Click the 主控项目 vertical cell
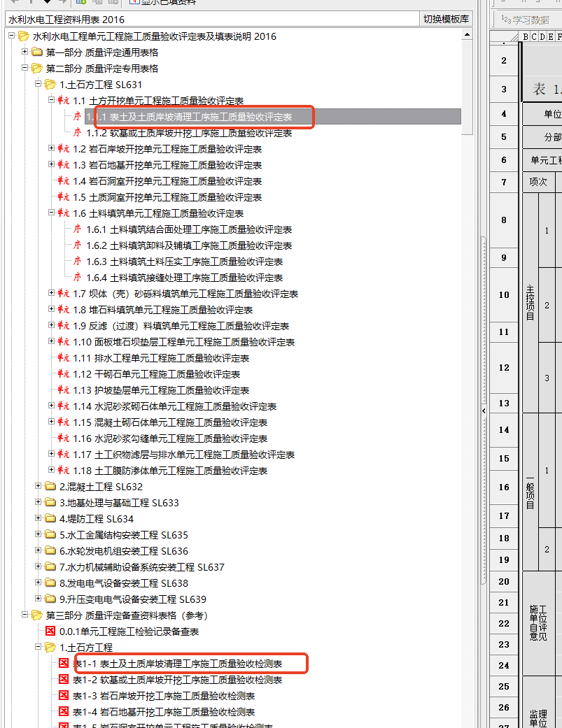Screen dimensions: 562x728 tap(530, 303)
